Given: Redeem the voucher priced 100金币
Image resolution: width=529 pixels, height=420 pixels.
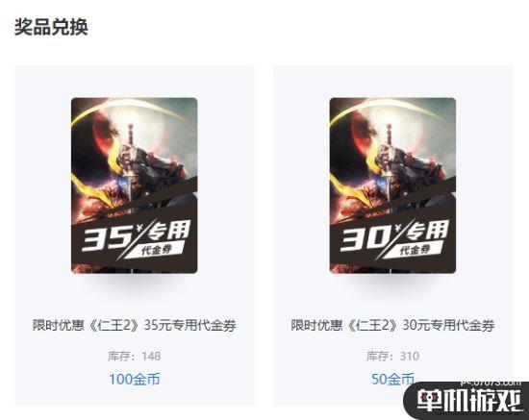Looking at the screenshot, I should [x=135, y=380].
